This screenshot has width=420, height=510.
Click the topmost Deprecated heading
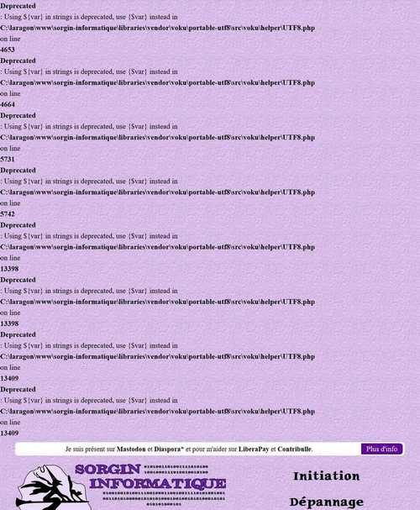pyautogui.click(x=18, y=6)
